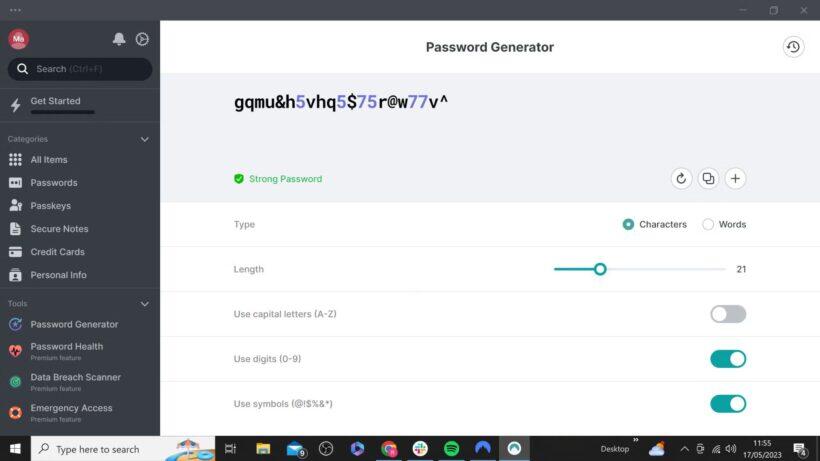
Task: Collapse the Categories section
Action: pyautogui.click(x=145, y=139)
